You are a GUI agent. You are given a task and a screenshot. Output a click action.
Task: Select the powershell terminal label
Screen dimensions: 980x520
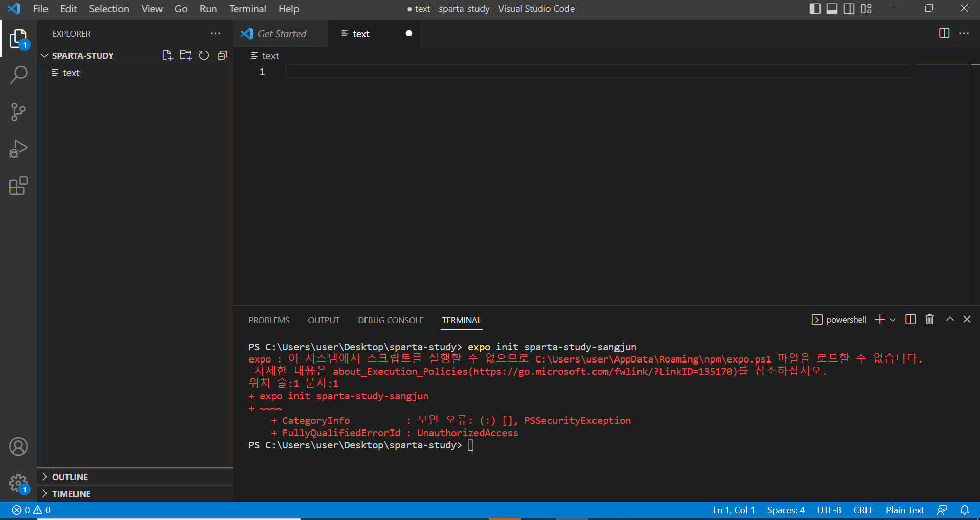[839, 320]
